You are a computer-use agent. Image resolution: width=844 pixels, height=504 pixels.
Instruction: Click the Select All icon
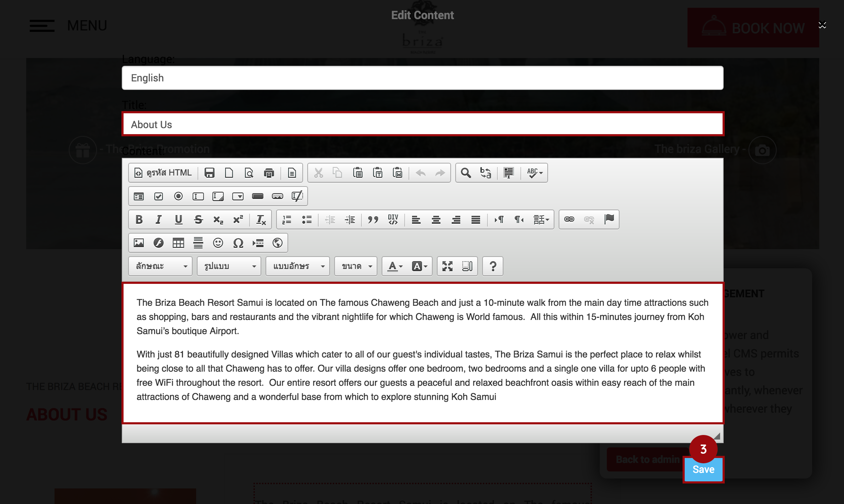coord(509,173)
